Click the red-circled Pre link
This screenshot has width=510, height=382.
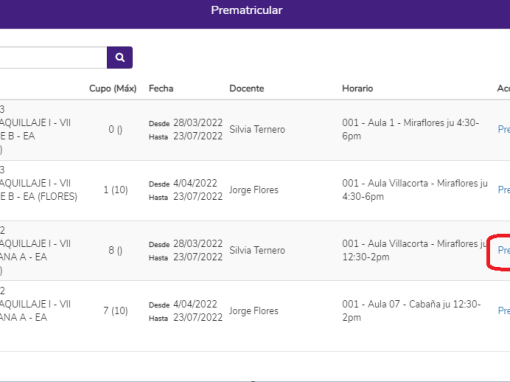[x=504, y=250]
